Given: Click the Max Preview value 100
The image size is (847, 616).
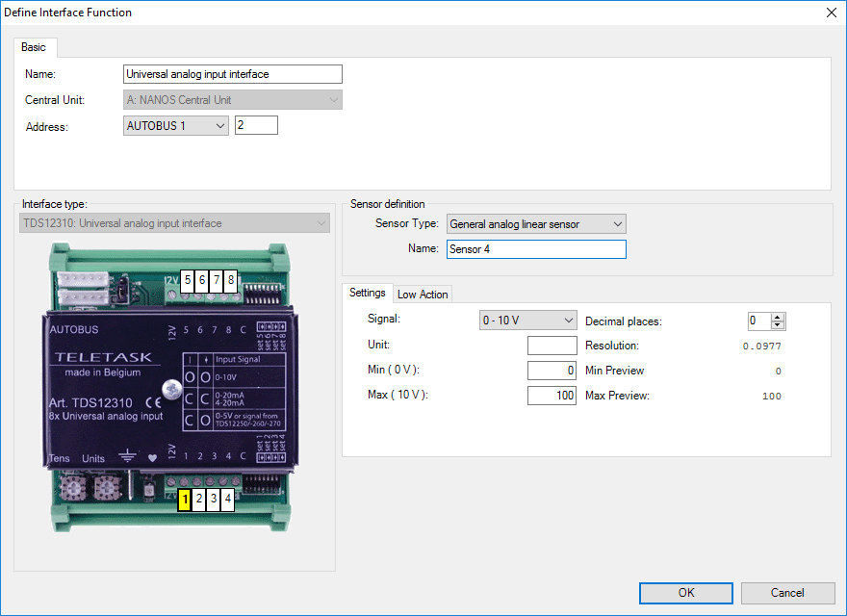Looking at the screenshot, I should [x=771, y=397].
